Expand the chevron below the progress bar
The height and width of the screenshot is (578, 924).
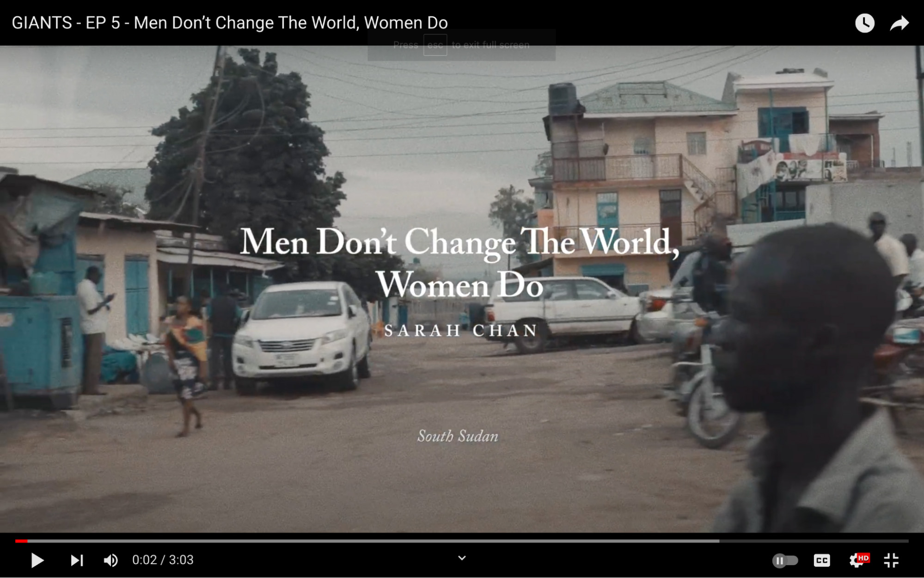(x=462, y=558)
